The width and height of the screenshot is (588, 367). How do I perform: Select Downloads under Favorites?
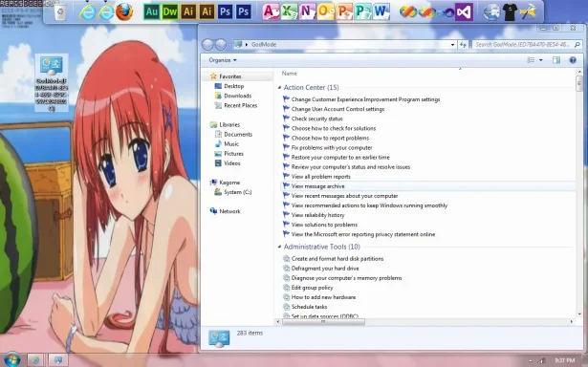coord(237,96)
